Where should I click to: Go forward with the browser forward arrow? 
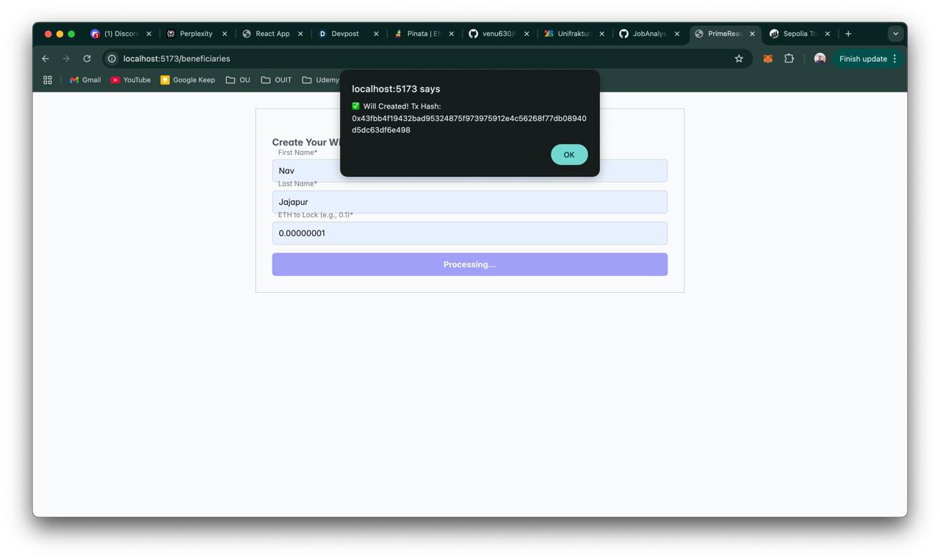pyautogui.click(x=66, y=59)
